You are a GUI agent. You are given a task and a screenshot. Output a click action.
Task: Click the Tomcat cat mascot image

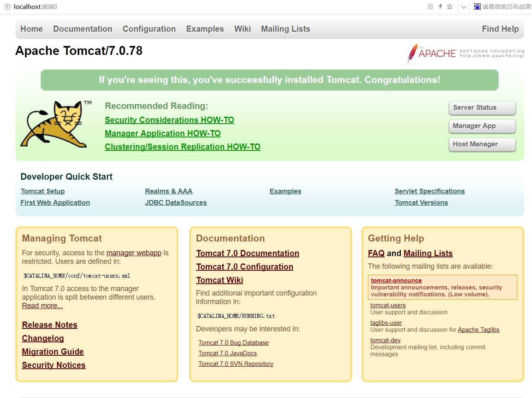(56, 124)
